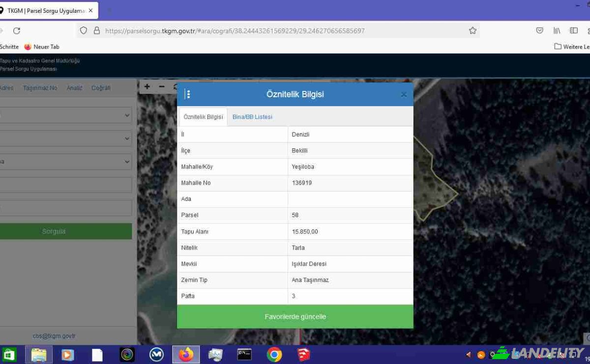Open the Taşınmaz No search tab
Image resolution: width=590 pixels, height=364 pixels.
pos(40,88)
